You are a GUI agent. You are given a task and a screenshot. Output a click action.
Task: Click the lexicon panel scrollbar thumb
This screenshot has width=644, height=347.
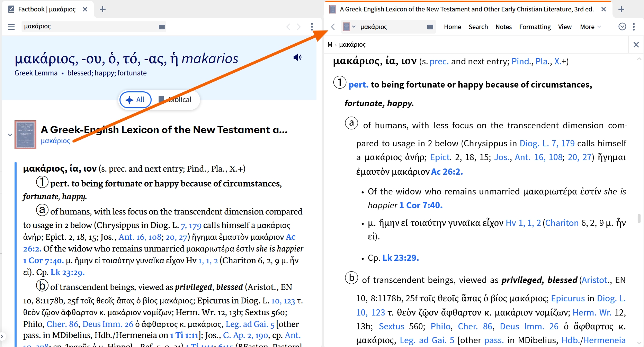click(639, 218)
